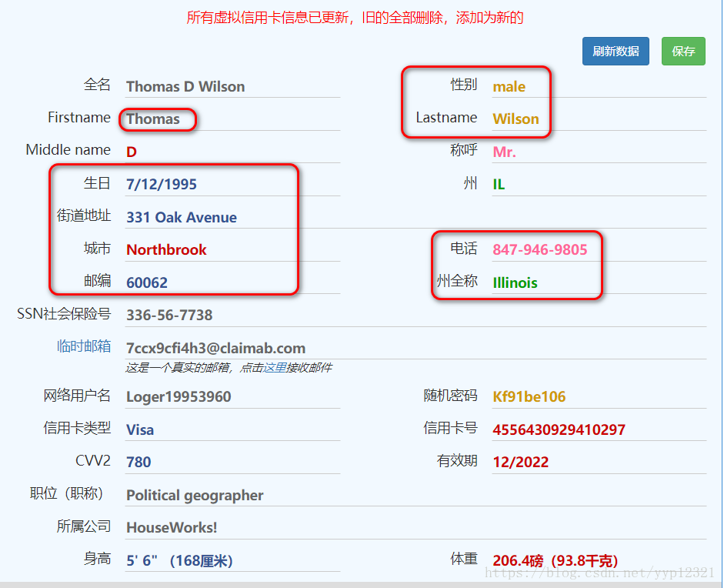Screen dimensions: 724x588
Task: Click the red notice about updated virtual cards
Action: click(355, 18)
